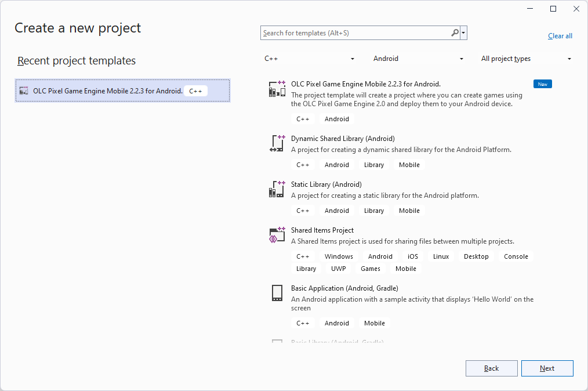
Task: Select the OLC Pixel Game Engine template icon
Action: tap(277, 88)
